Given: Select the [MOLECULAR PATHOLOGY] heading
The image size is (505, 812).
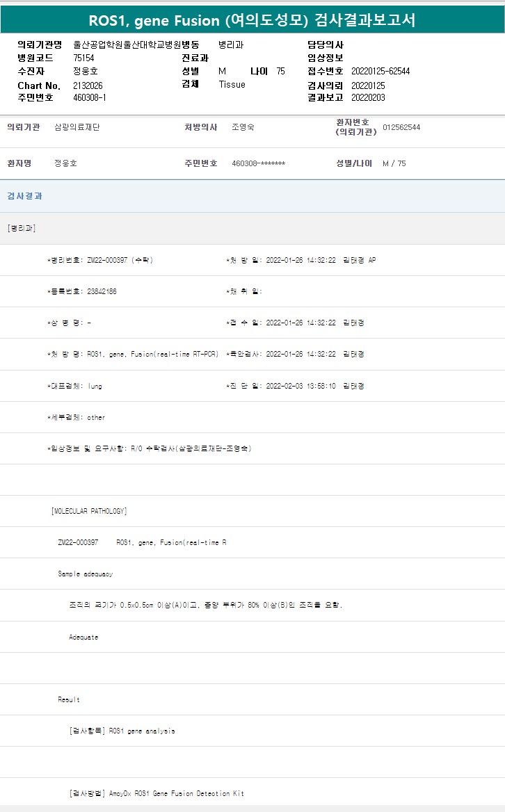Looking at the screenshot, I should [x=89, y=511].
